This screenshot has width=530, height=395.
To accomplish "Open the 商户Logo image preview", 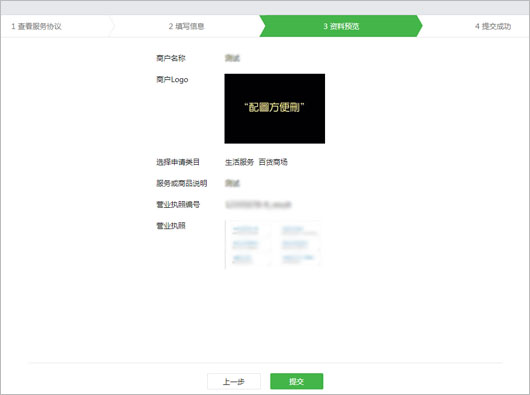I will click(x=274, y=108).
